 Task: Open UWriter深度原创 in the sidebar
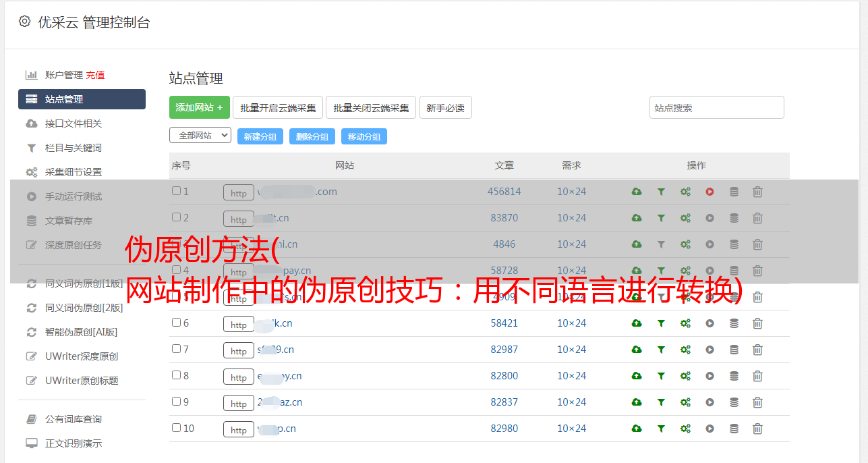tap(82, 356)
